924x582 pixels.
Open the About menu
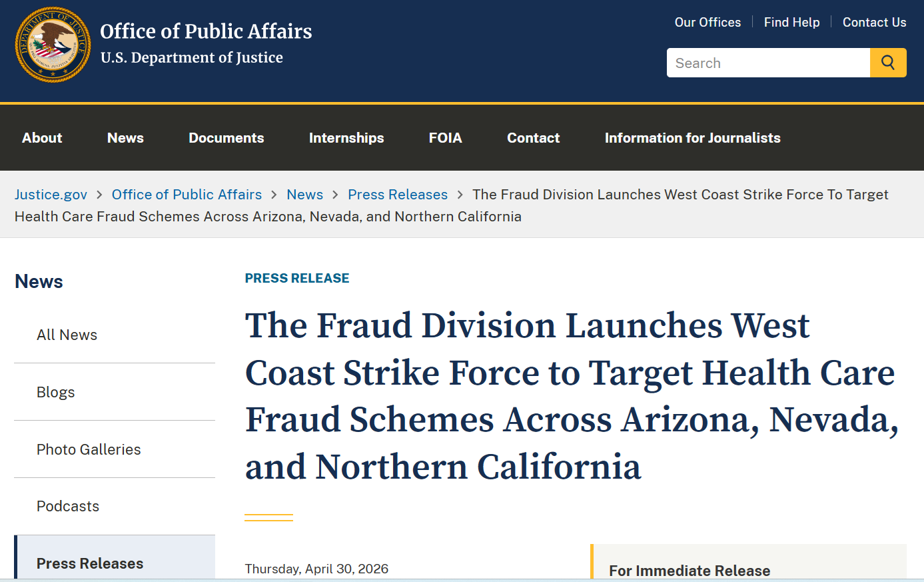coord(42,138)
